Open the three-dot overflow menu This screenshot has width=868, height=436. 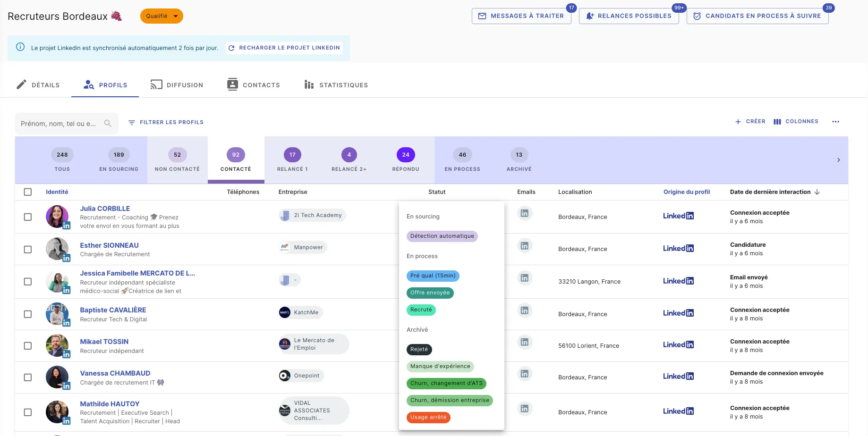coord(836,121)
